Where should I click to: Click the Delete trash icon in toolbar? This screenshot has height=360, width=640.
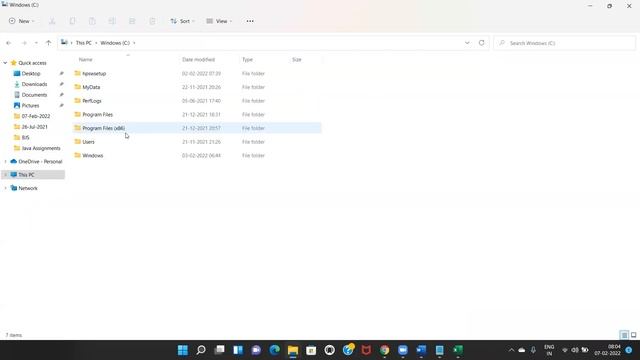point(152,21)
